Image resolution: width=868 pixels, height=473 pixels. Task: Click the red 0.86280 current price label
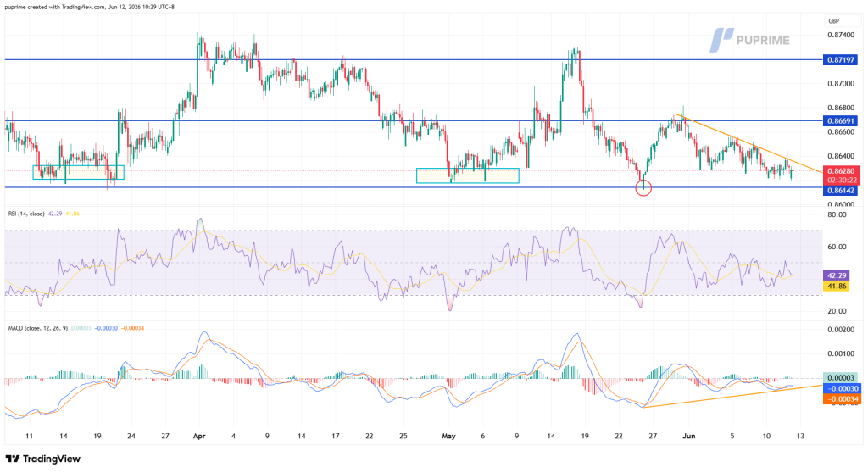click(x=841, y=171)
